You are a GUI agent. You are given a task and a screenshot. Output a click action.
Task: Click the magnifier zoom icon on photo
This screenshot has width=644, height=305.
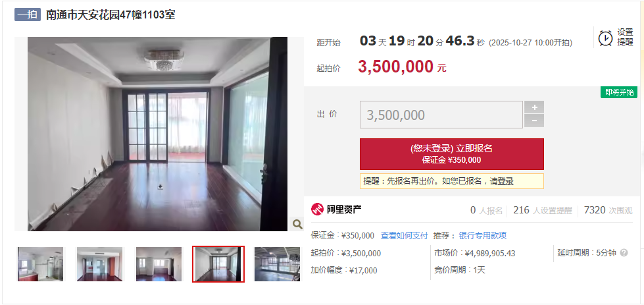point(297,224)
